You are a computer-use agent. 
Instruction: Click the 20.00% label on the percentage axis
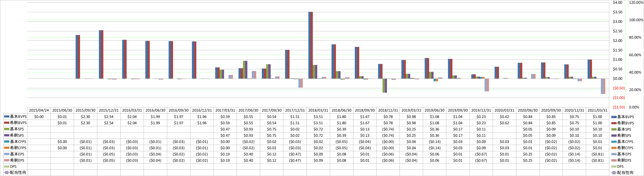[x=635, y=90]
